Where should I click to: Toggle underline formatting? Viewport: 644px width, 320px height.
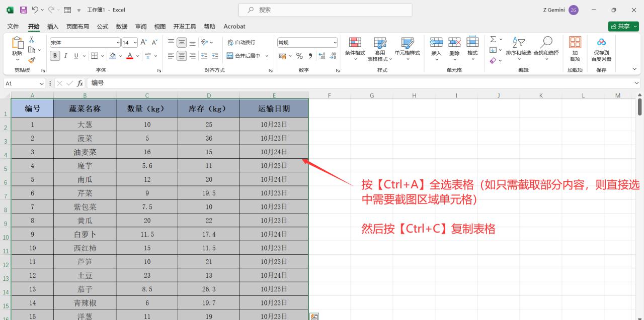point(76,56)
